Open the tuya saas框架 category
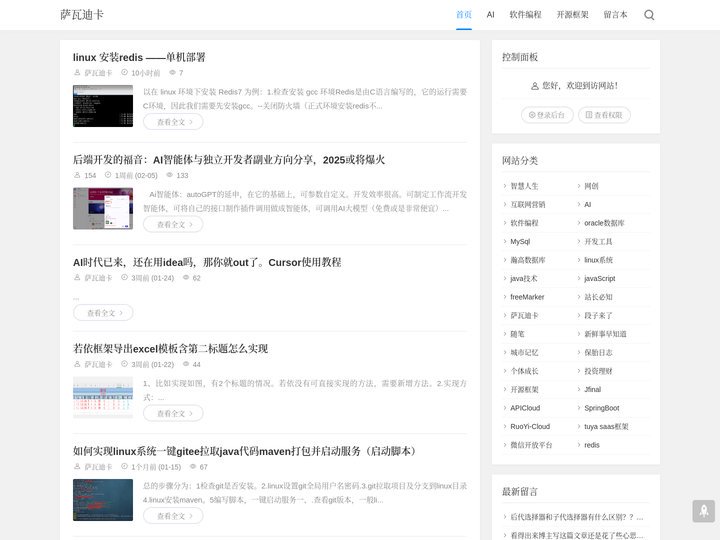The width and height of the screenshot is (720, 540). coord(606,427)
